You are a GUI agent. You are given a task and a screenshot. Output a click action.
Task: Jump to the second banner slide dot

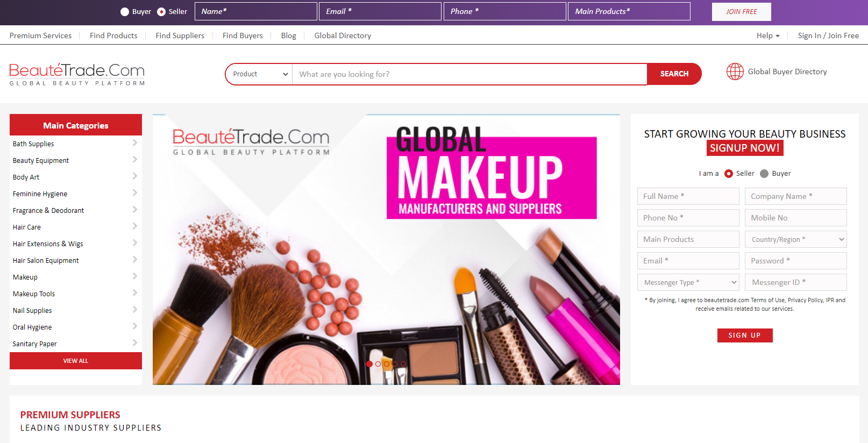pos(378,364)
